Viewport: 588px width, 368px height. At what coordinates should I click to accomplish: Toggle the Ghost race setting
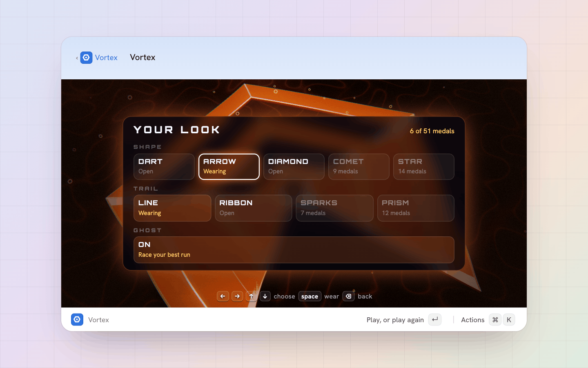pos(294,250)
